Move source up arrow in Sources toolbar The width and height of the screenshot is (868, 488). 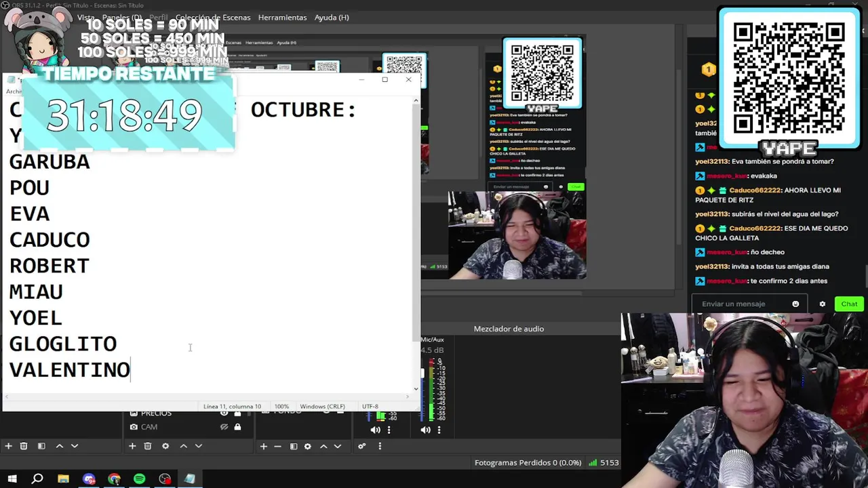click(184, 446)
